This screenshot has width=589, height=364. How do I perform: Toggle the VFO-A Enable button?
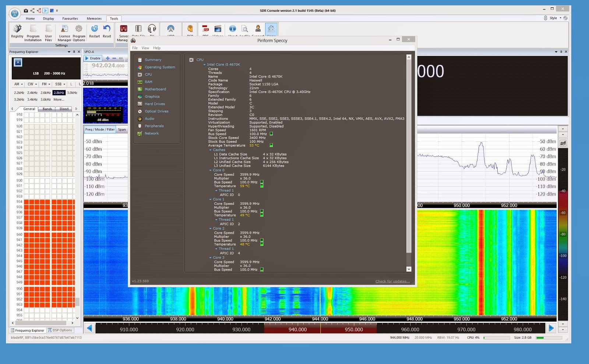click(93, 58)
